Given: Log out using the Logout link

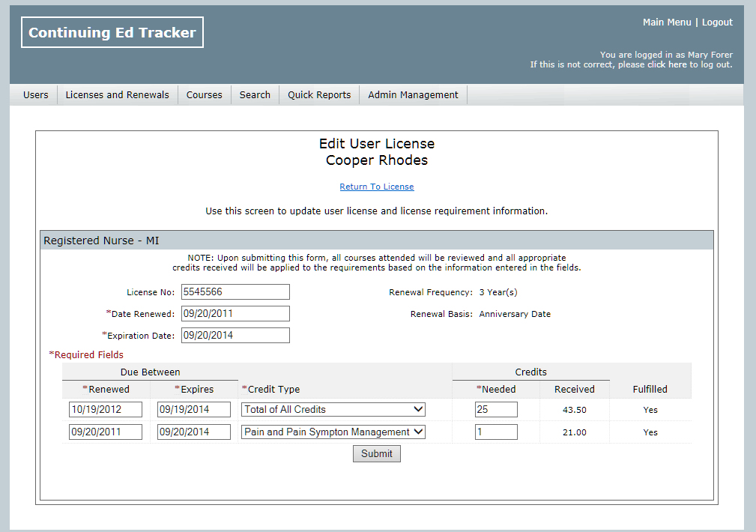Looking at the screenshot, I should [717, 22].
